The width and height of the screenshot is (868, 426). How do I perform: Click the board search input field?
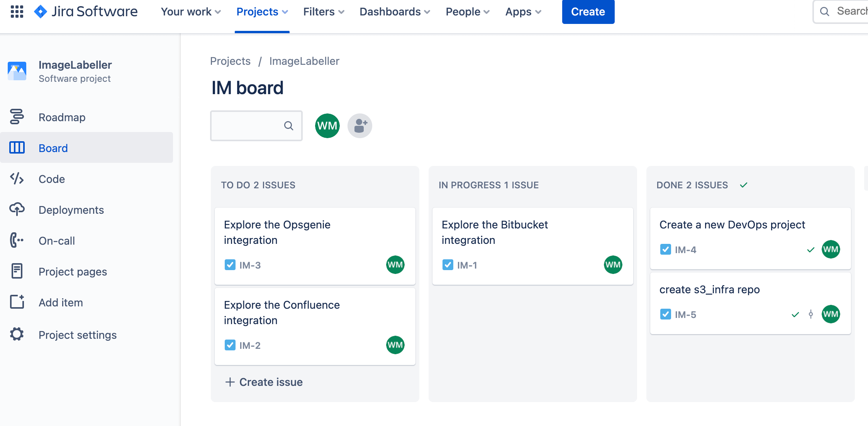257,125
